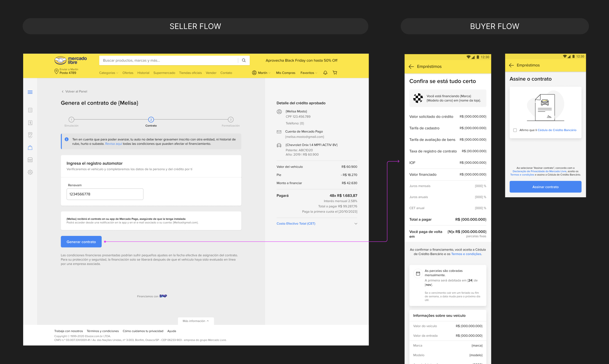Select the store sidebar icon

coord(30,160)
